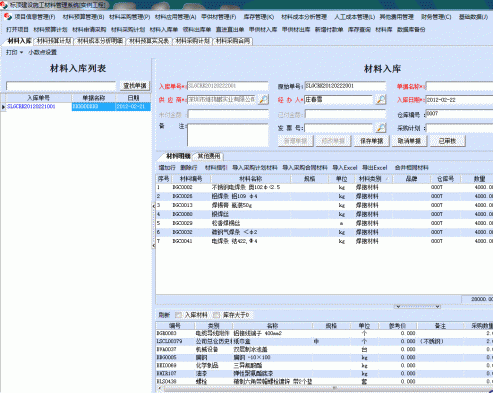Sort by the 材料类别 column header

pyautogui.click(x=370, y=179)
